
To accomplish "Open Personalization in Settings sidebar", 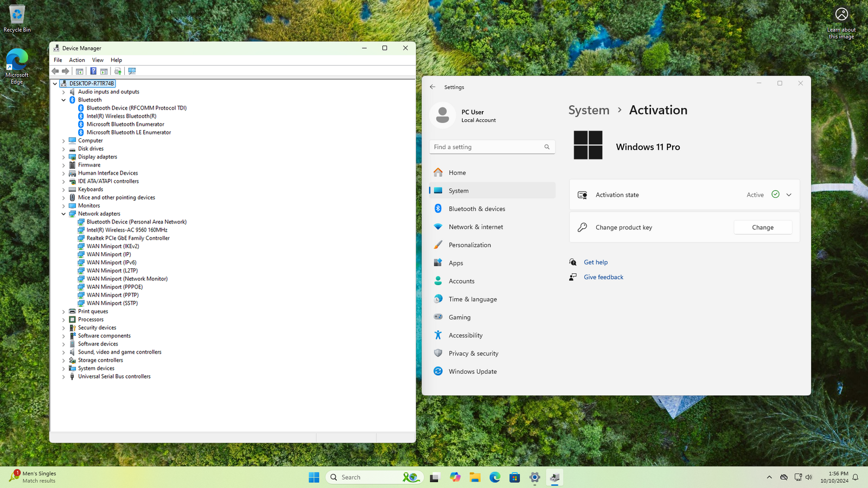I will (492, 245).
